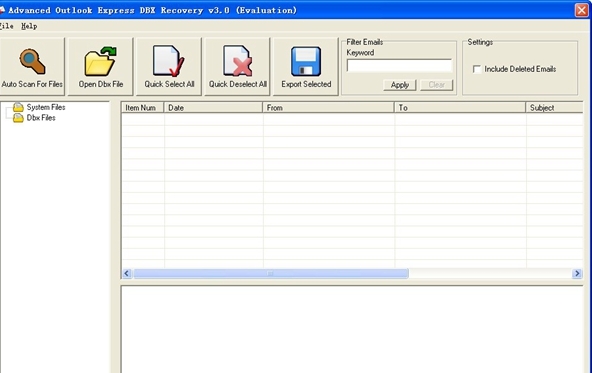592x373 pixels.
Task: Sort by Subject column header
Action: tap(554, 108)
